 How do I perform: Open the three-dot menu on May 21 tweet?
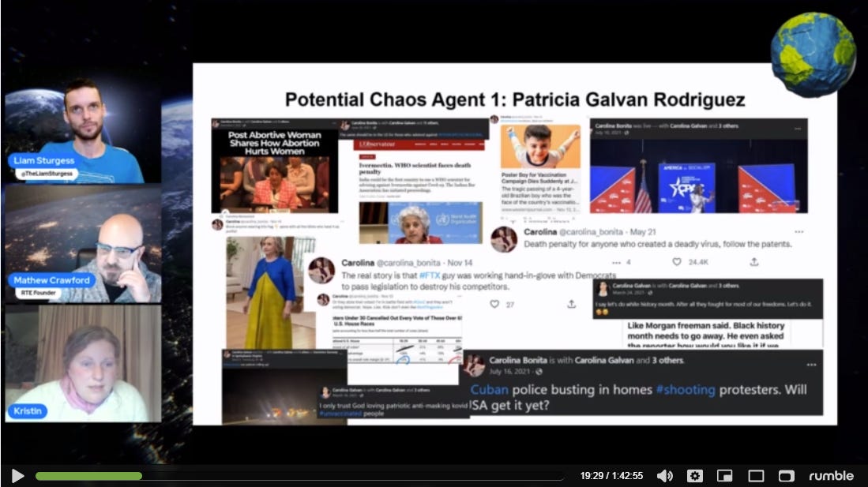point(798,232)
